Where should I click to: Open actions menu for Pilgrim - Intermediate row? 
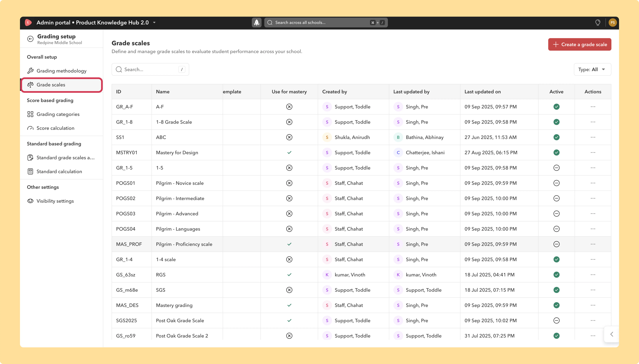pyautogui.click(x=593, y=198)
